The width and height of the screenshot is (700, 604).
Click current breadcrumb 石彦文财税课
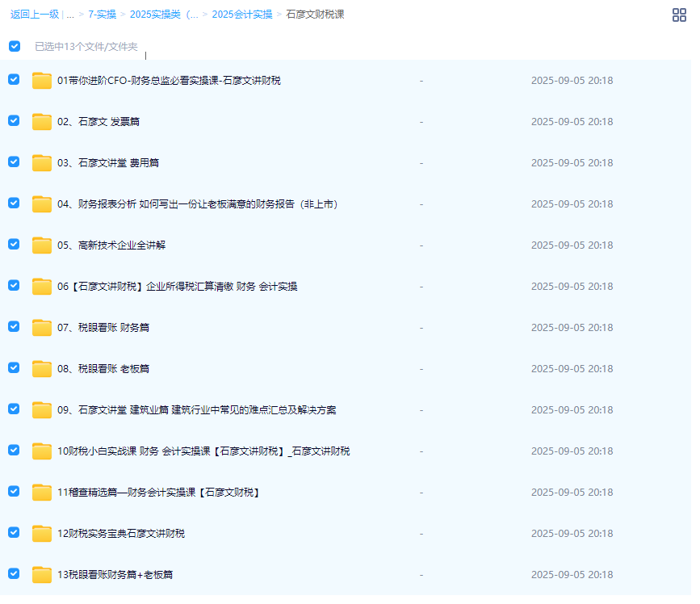pyautogui.click(x=315, y=15)
